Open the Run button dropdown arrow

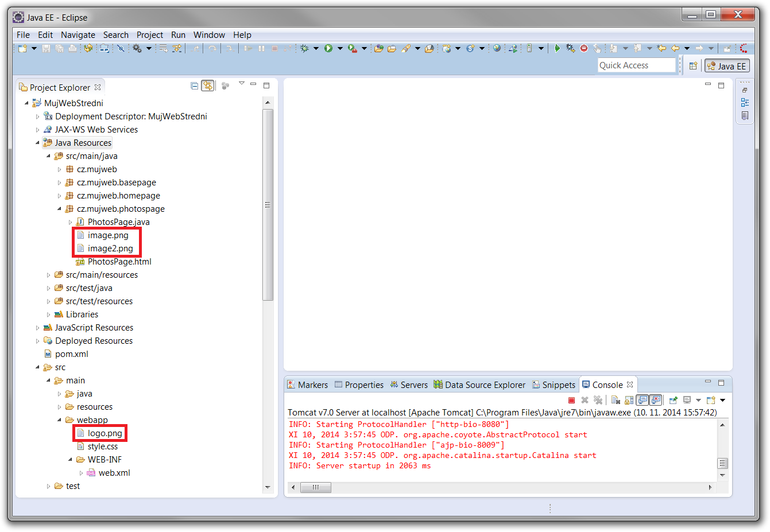click(x=340, y=49)
